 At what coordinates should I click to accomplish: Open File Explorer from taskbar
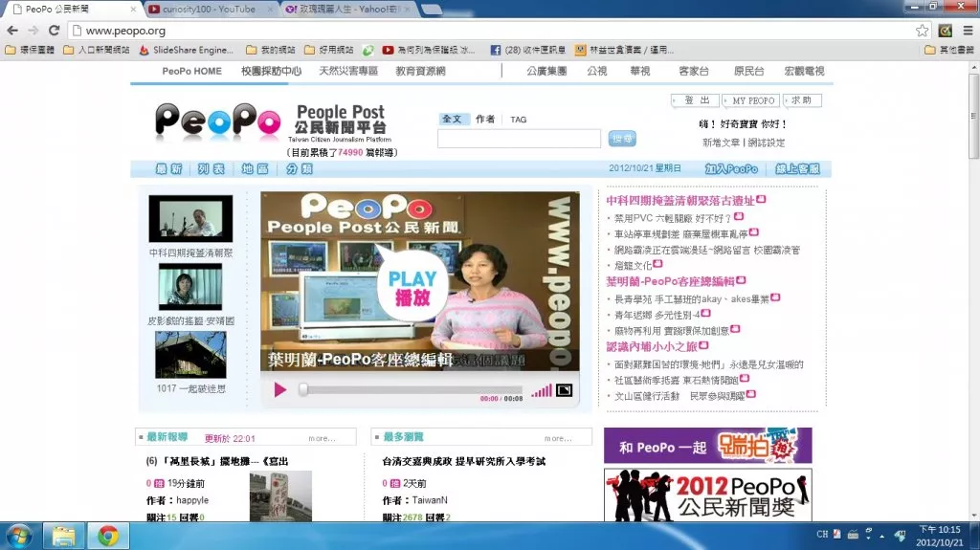tap(63, 536)
